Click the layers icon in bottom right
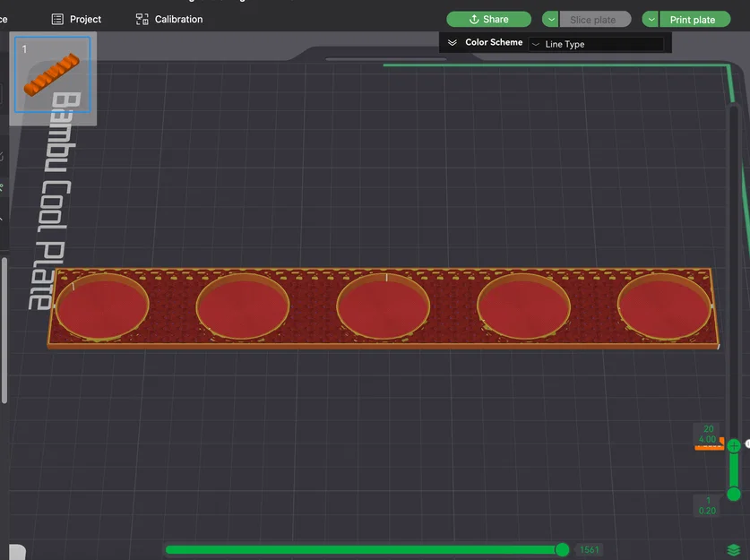750x560 pixels. [734, 550]
